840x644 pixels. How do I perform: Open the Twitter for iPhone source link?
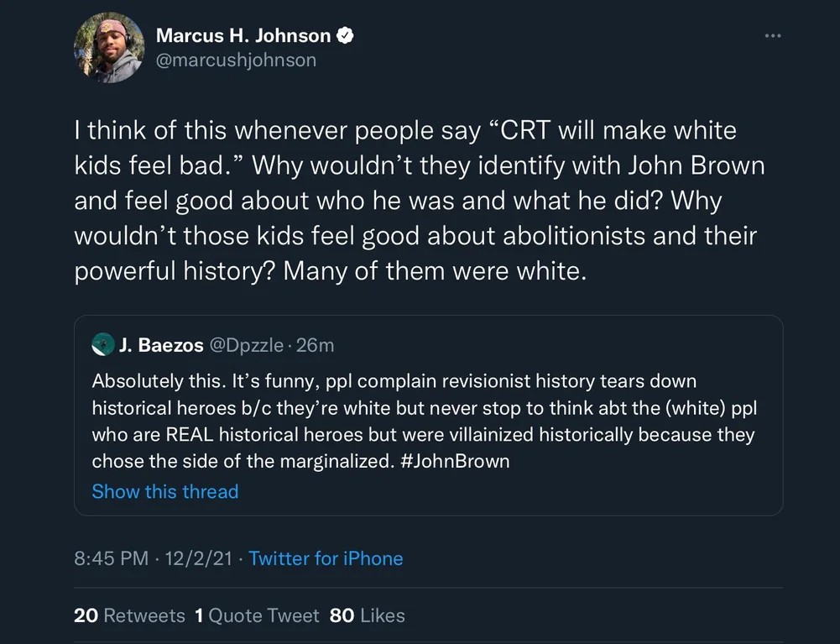[326, 558]
